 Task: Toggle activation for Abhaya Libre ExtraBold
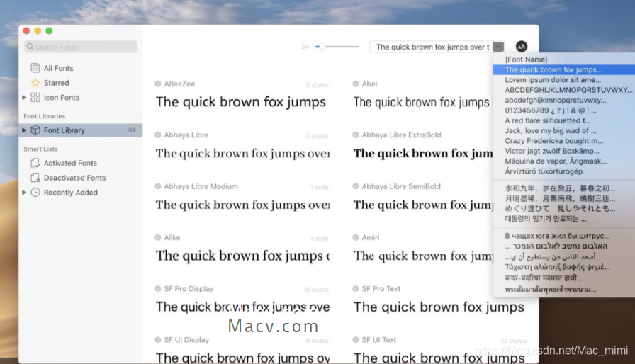pos(356,135)
